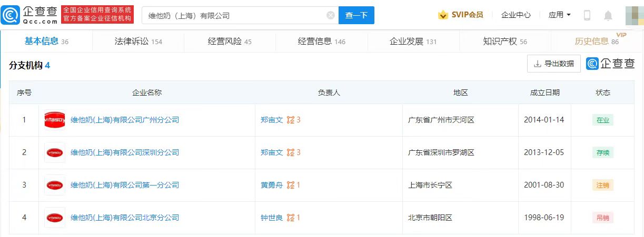Screen dimensions: 644x237
Task: Expand the 应用 dropdown menu
Action: click(x=560, y=15)
